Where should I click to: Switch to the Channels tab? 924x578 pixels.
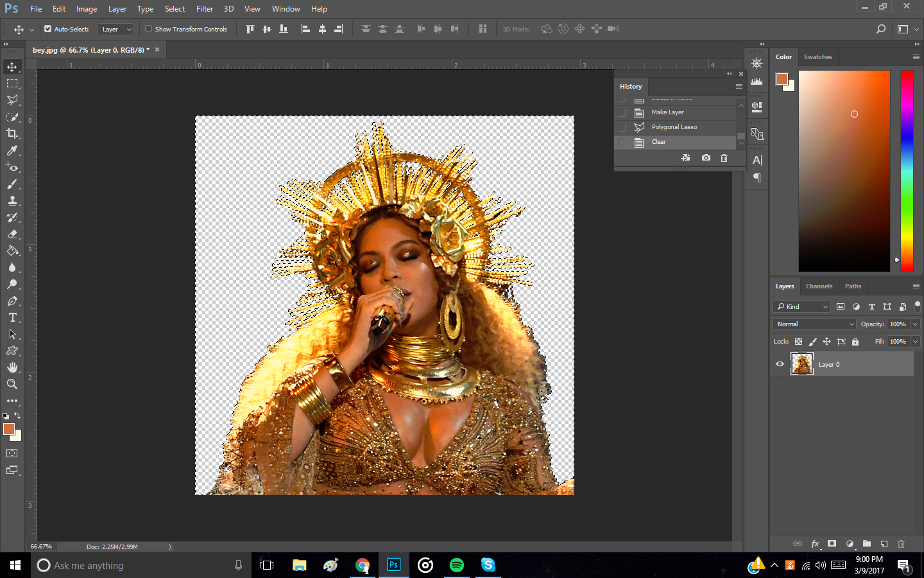click(x=819, y=286)
